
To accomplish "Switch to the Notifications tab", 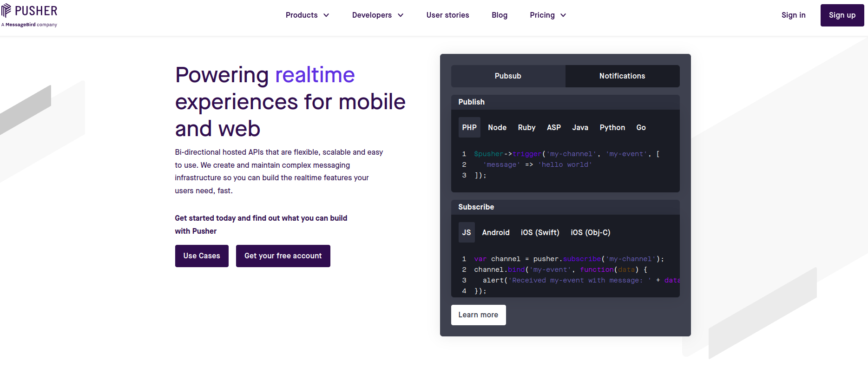I will point(622,76).
